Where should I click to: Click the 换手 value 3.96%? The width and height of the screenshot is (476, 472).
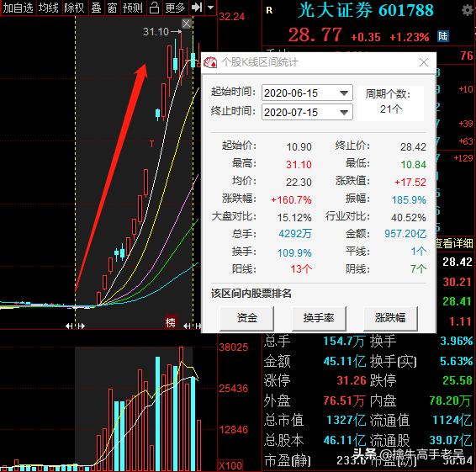coord(457,341)
